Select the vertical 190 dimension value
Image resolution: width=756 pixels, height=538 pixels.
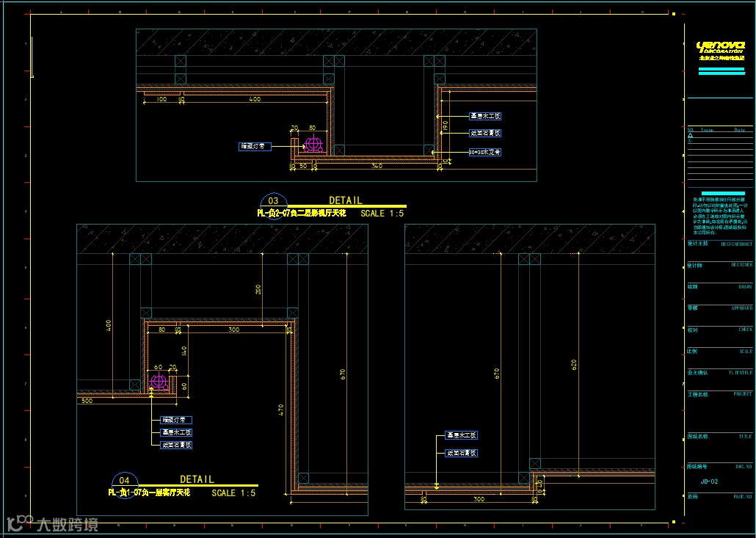[446, 126]
